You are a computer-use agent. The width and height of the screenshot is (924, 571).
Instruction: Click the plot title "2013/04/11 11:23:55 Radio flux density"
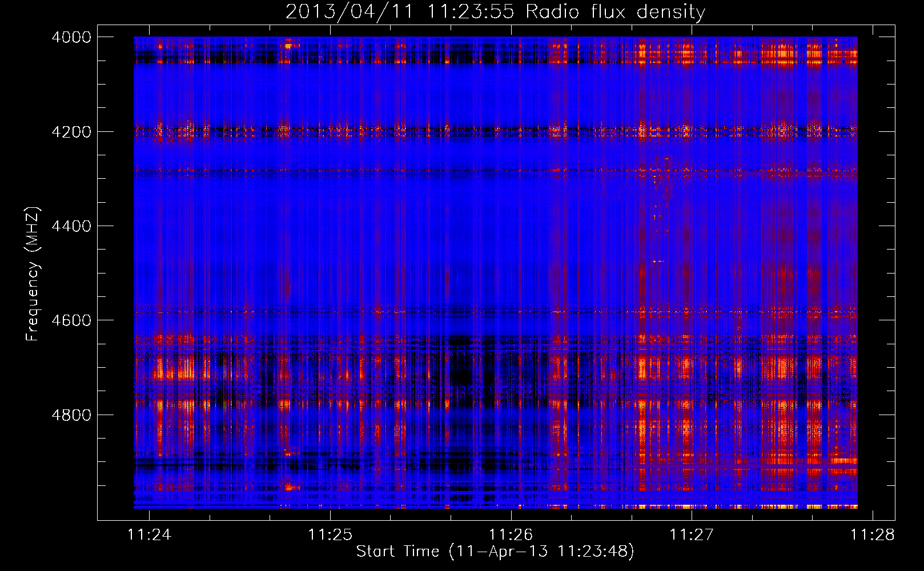tap(495, 12)
